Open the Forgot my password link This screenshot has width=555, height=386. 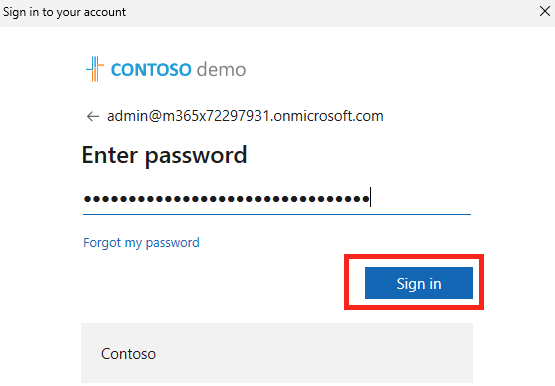coord(141,243)
